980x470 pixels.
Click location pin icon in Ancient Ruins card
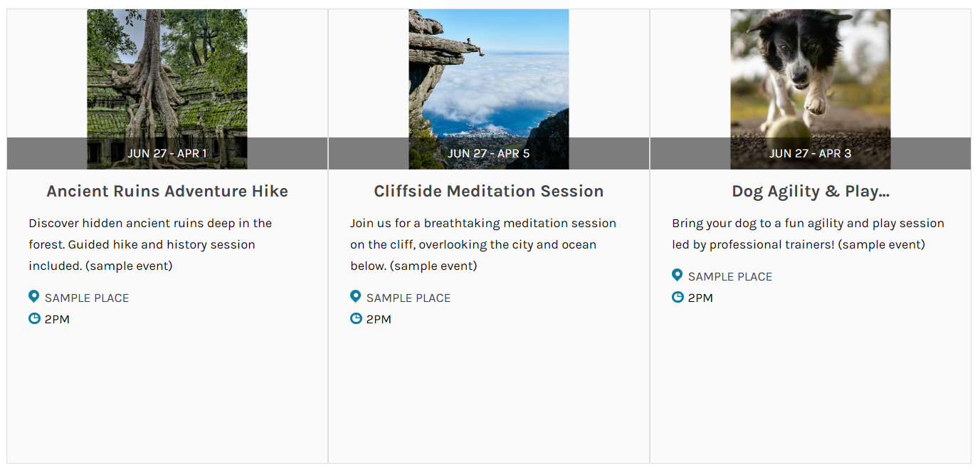click(33, 296)
